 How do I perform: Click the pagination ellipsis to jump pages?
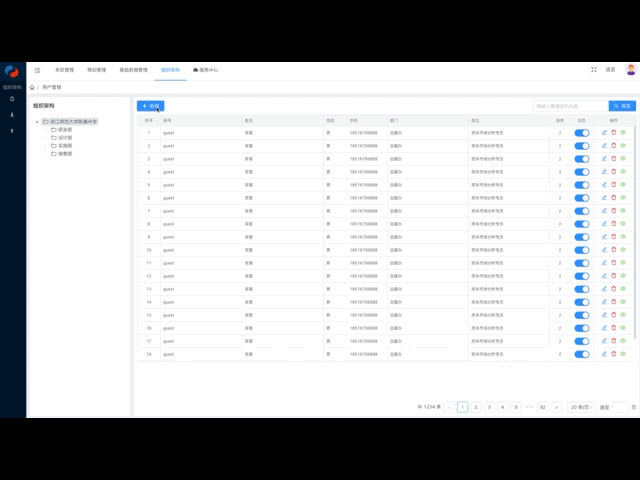pos(529,407)
